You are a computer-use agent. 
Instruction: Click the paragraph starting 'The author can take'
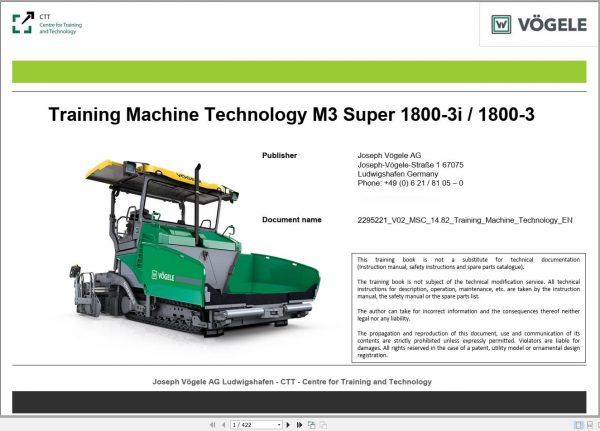coord(468,315)
